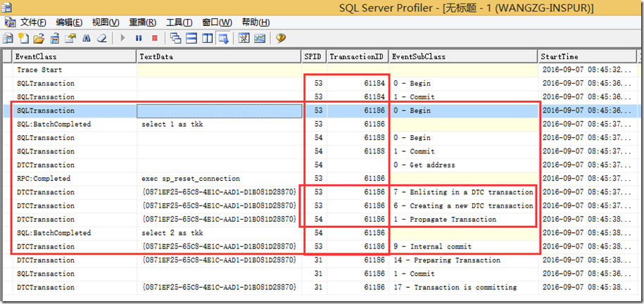Pause the trace with blue pause icon
The width and height of the screenshot is (644, 304).
[139, 38]
